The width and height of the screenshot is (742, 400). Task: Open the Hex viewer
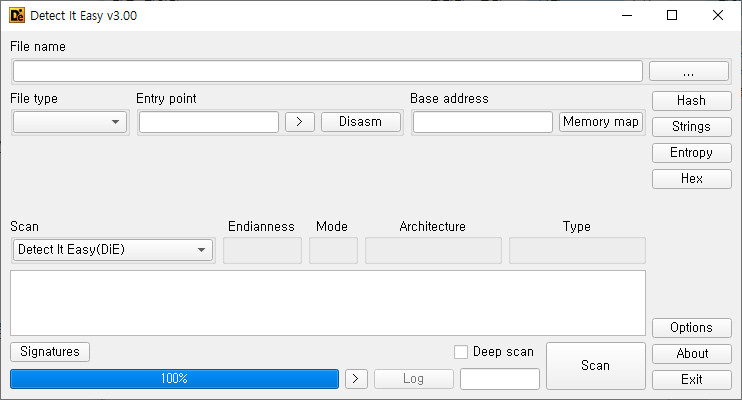pos(691,179)
